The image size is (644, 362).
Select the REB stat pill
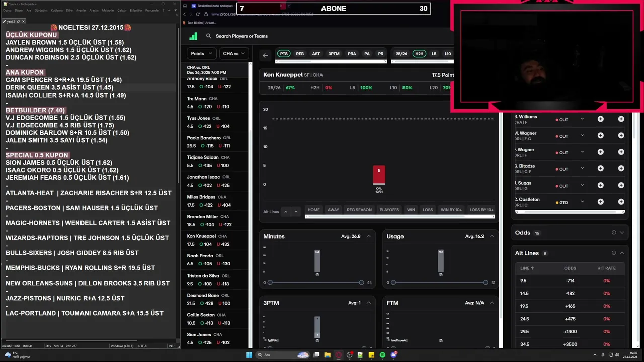pos(300,54)
